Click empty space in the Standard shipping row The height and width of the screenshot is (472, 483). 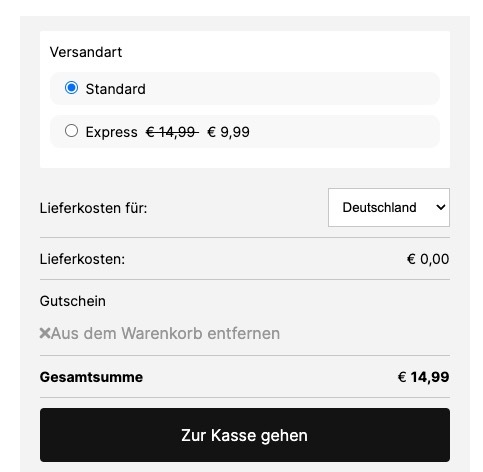coord(293,89)
